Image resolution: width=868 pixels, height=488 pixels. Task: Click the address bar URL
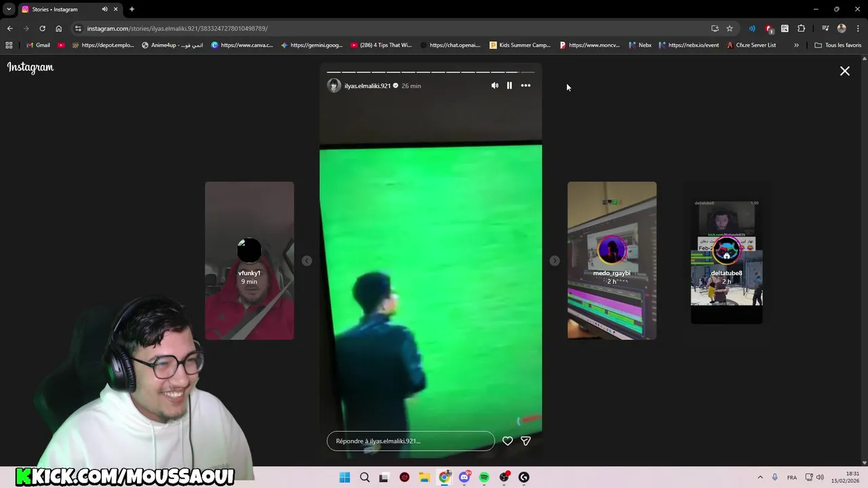tap(178, 28)
